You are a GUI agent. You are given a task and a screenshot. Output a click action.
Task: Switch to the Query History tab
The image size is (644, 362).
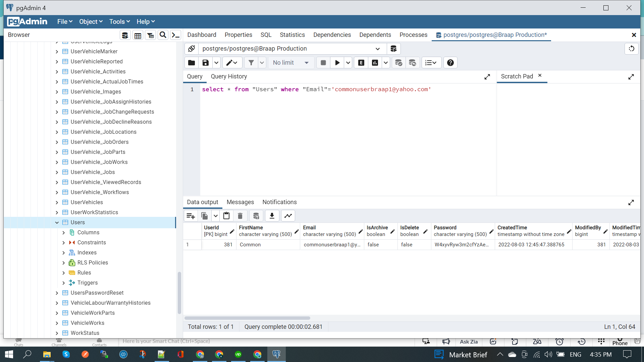pyautogui.click(x=229, y=76)
